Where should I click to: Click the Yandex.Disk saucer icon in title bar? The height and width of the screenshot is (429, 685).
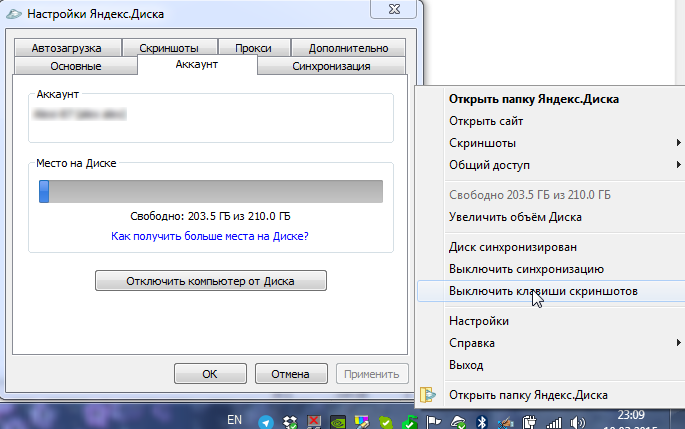[14, 14]
